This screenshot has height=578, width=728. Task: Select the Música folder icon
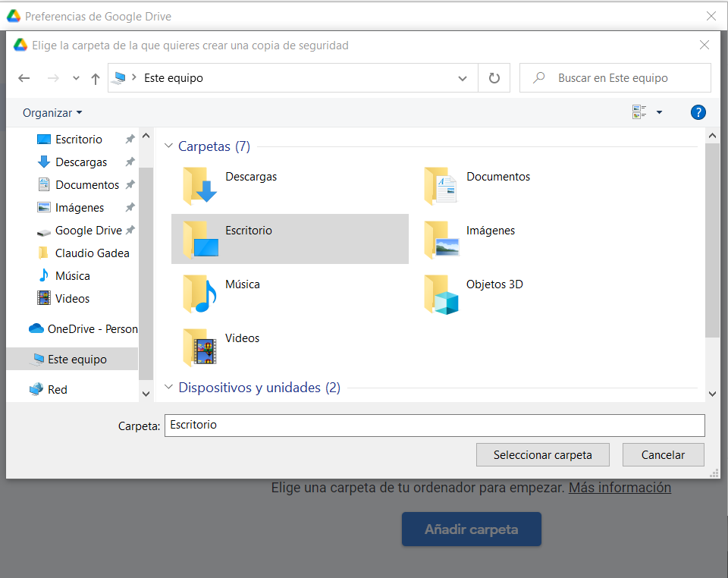tap(199, 294)
